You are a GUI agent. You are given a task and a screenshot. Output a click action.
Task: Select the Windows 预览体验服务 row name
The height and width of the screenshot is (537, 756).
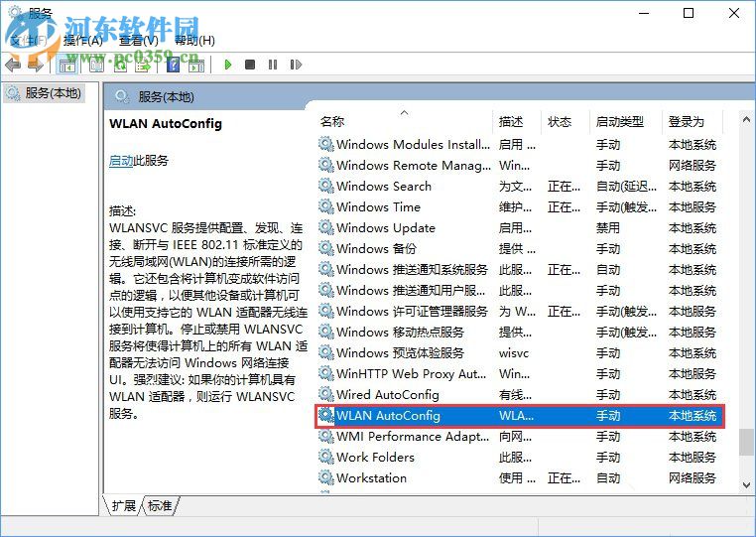400,352
